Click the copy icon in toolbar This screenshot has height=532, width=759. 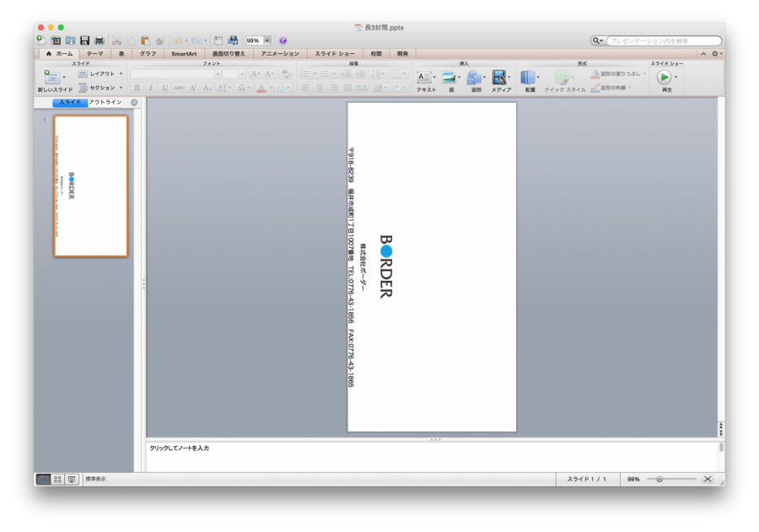pos(132,40)
